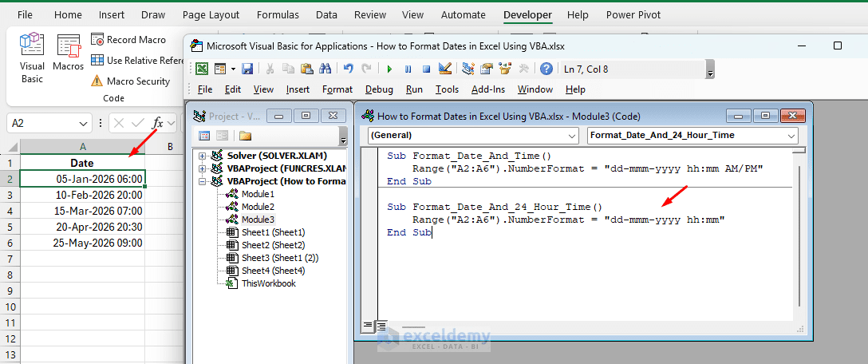The height and width of the screenshot is (364, 868).
Task: Toggle Folders icon in Project panel
Action: pyautogui.click(x=245, y=136)
